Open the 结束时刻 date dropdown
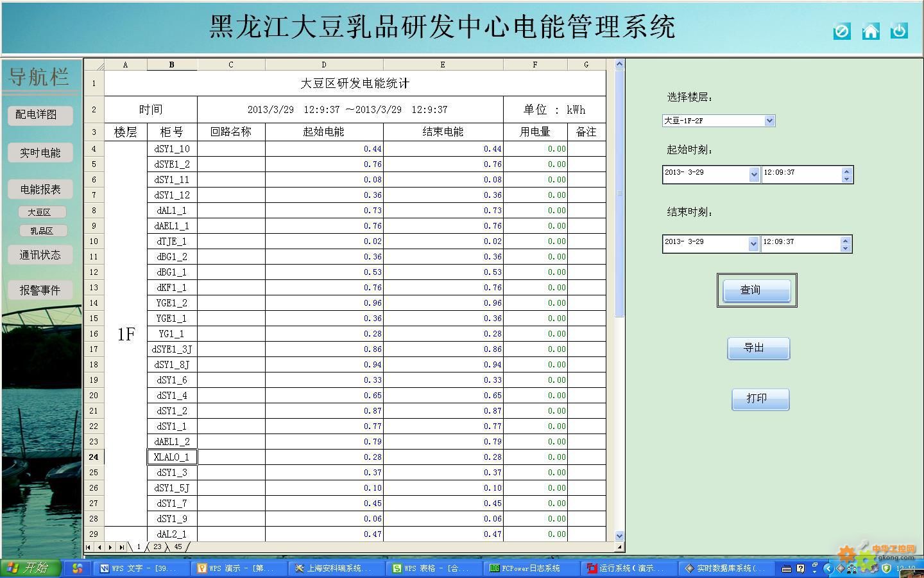Screen dimensions: 924x578 [753, 244]
